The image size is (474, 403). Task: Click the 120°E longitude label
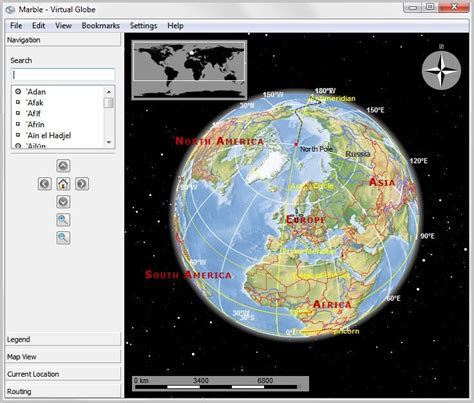[419, 161]
